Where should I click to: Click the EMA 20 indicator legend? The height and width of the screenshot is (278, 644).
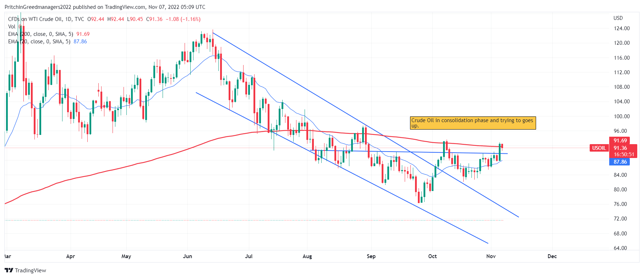coord(39,42)
